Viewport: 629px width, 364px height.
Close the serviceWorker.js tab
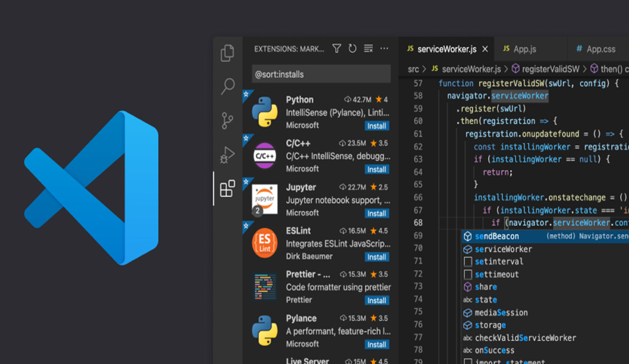point(485,49)
